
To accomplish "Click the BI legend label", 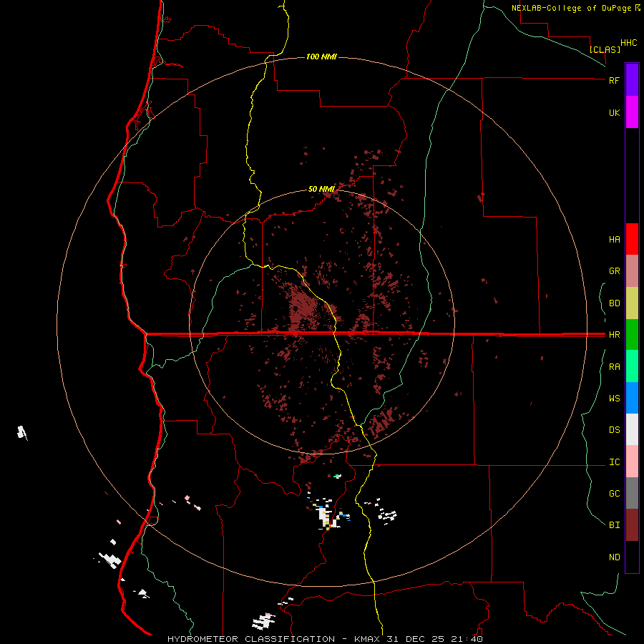I will (x=614, y=525).
